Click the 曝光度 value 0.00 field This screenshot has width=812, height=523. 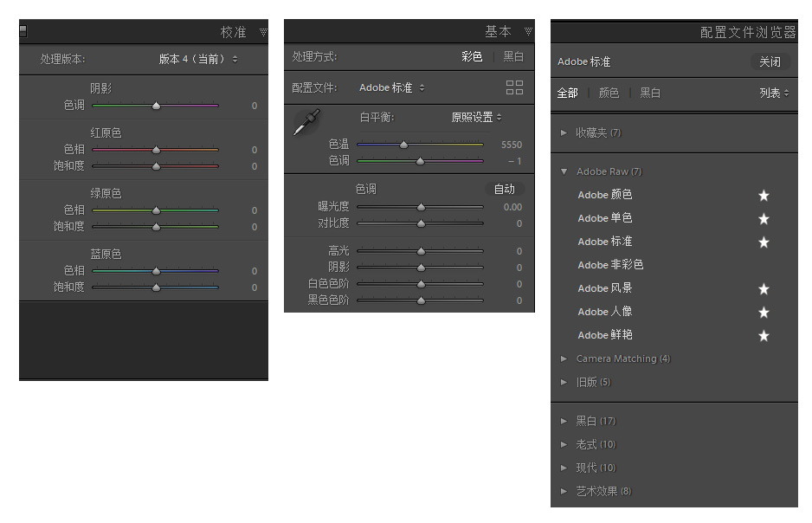point(512,207)
